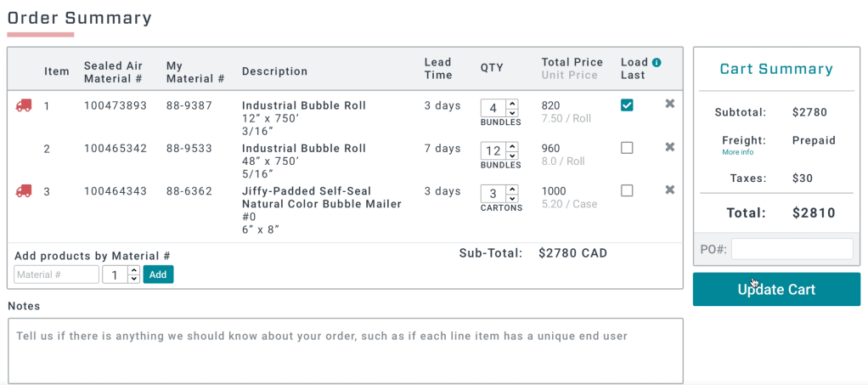Increase bundle quantity for item 1
This screenshot has width=868, height=385.
[x=512, y=103]
